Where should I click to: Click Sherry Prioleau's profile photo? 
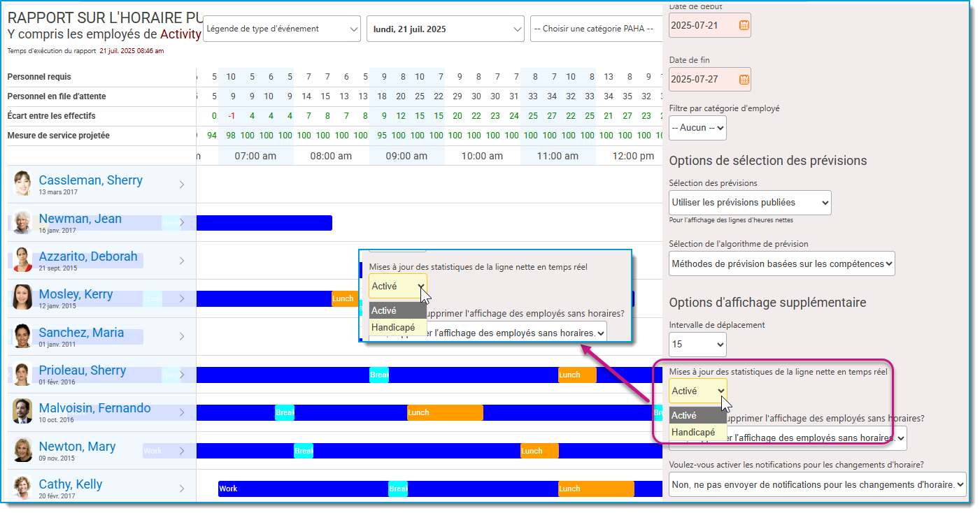pos(22,374)
